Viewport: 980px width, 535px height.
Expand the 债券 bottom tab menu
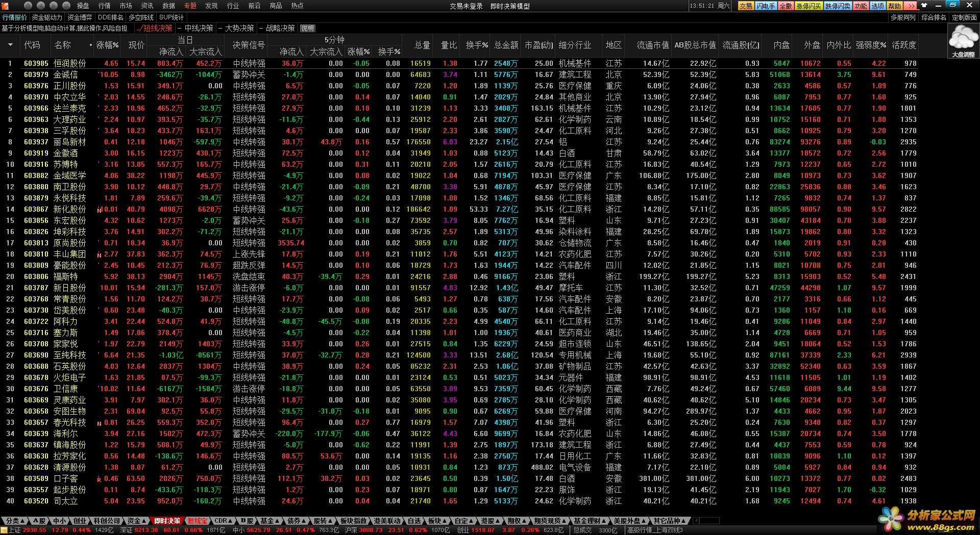tap(297, 521)
